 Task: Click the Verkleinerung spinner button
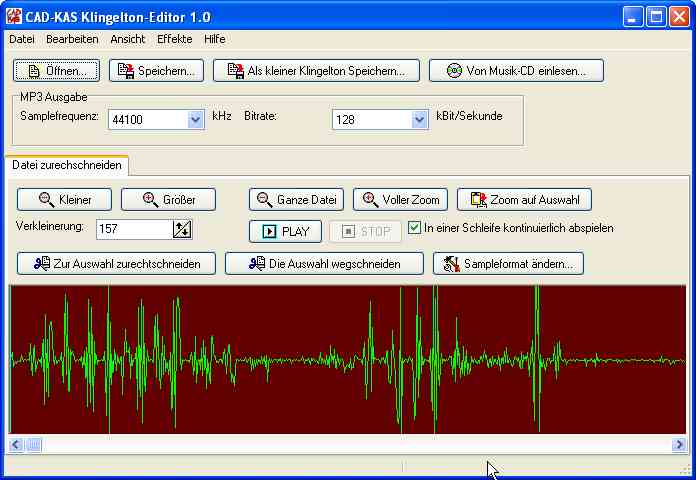182,230
